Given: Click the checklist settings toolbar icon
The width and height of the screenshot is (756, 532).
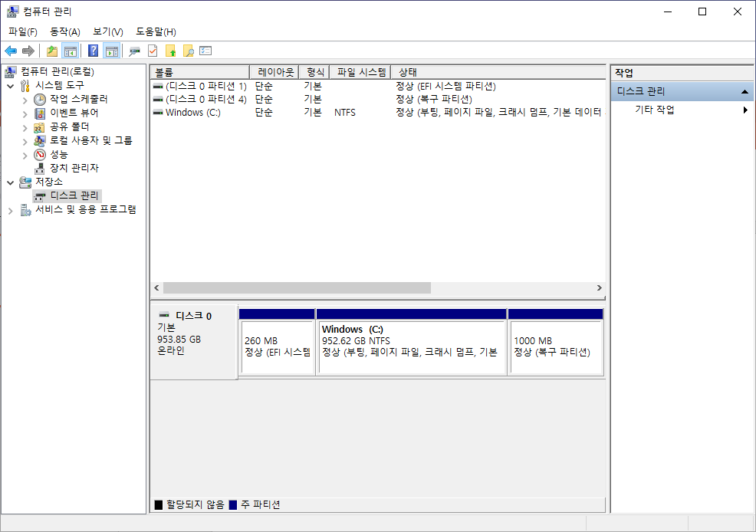Looking at the screenshot, I should click(x=205, y=51).
